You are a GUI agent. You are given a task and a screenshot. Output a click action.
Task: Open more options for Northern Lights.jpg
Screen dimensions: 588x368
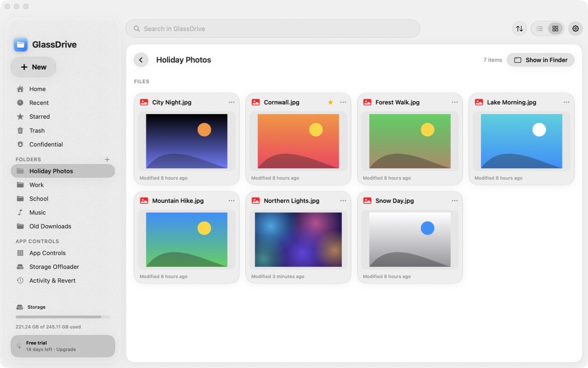[343, 201]
